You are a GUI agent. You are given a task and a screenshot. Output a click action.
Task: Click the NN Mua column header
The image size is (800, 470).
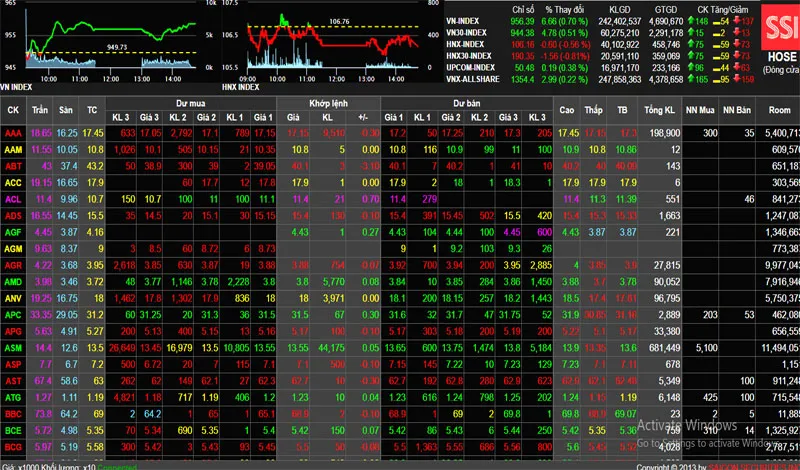[699, 110]
